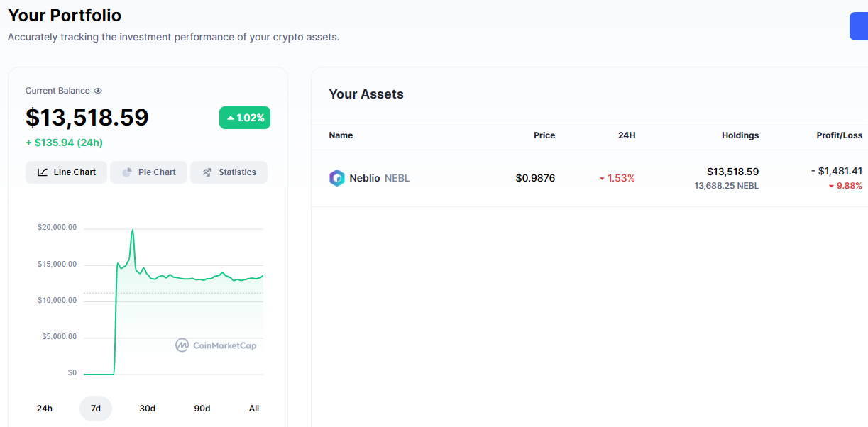The image size is (868, 427).
Task: Sort assets by Price column
Action: [x=544, y=135]
